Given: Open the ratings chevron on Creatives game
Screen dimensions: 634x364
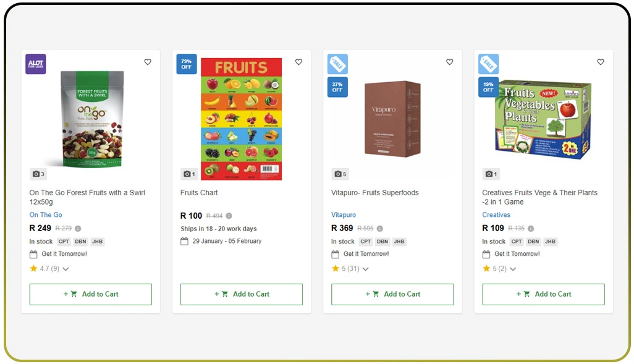Looking at the screenshot, I should tap(512, 268).
